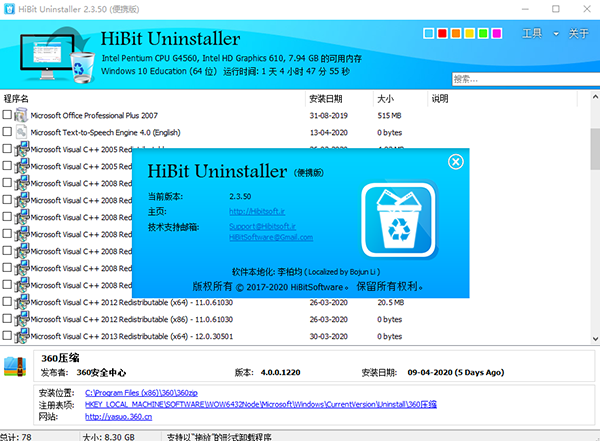
Task: Check Visual C++ 2012 Redistributable (x86) checkbox
Action: click(7, 318)
